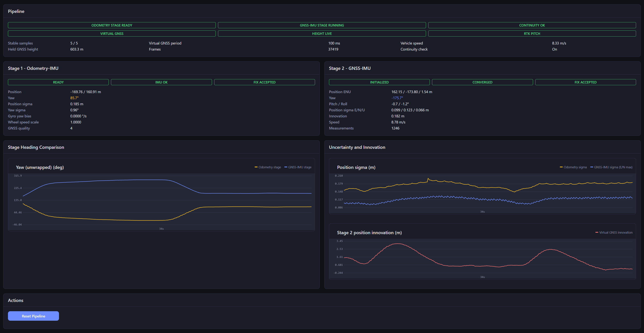Toggle the Odometry stage legend entry
The image size is (644, 333).
[268, 167]
